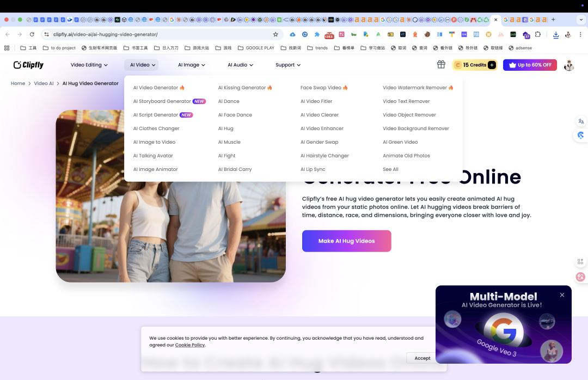Open Animate Old Photos
The width and height of the screenshot is (588, 380).
tap(407, 156)
